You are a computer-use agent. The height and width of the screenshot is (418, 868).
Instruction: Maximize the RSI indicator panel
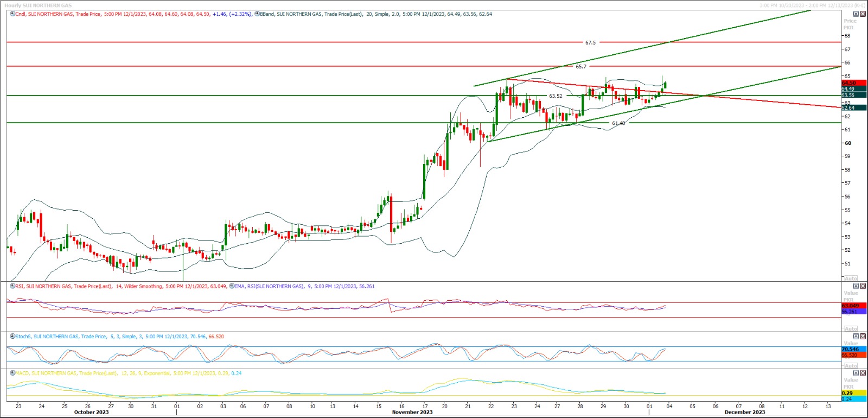[x=856, y=286]
